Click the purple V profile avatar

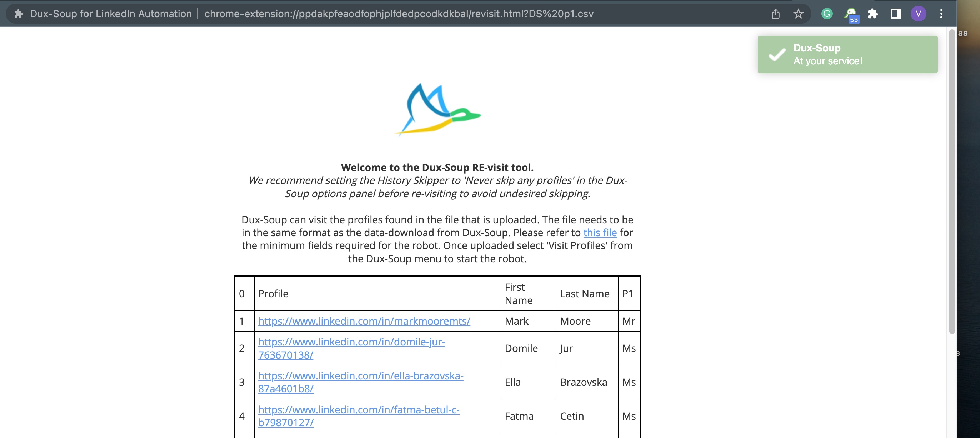click(919, 14)
